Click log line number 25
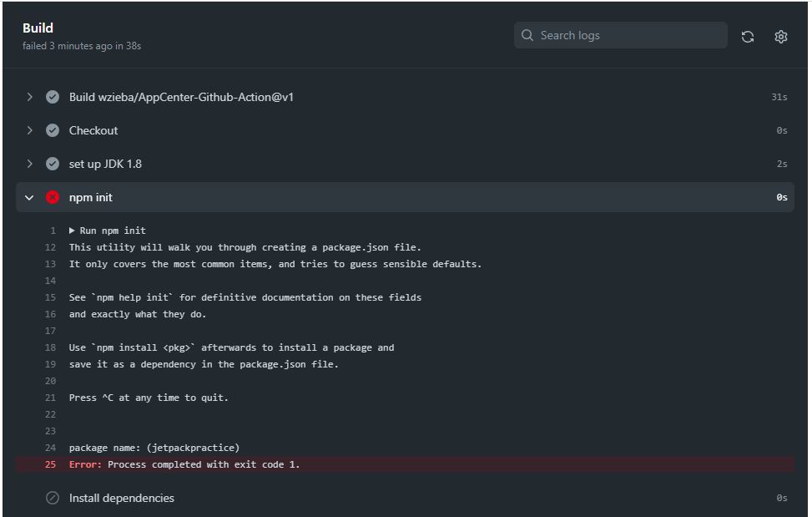This screenshot has height=517, width=812. pos(51,464)
